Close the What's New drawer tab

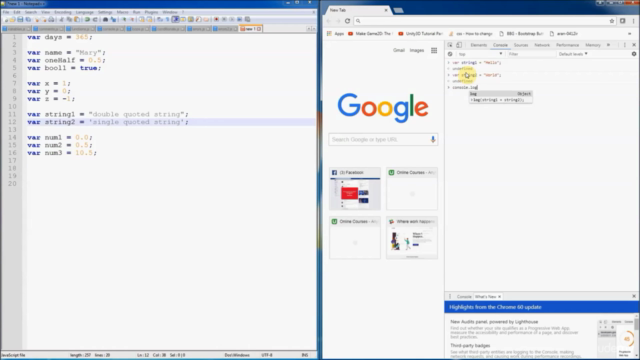pyautogui.click(x=500, y=297)
